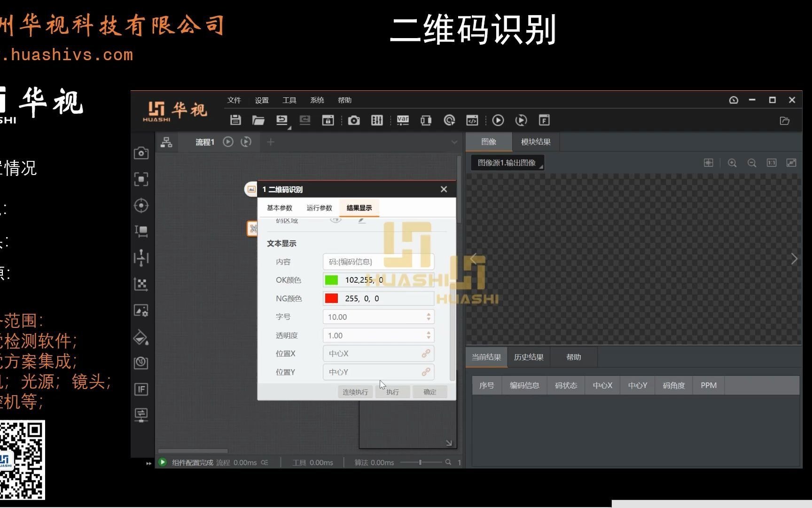Click the red NG颜色 swatch
The height and width of the screenshot is (508, 812).
click(x=331, y=298)
